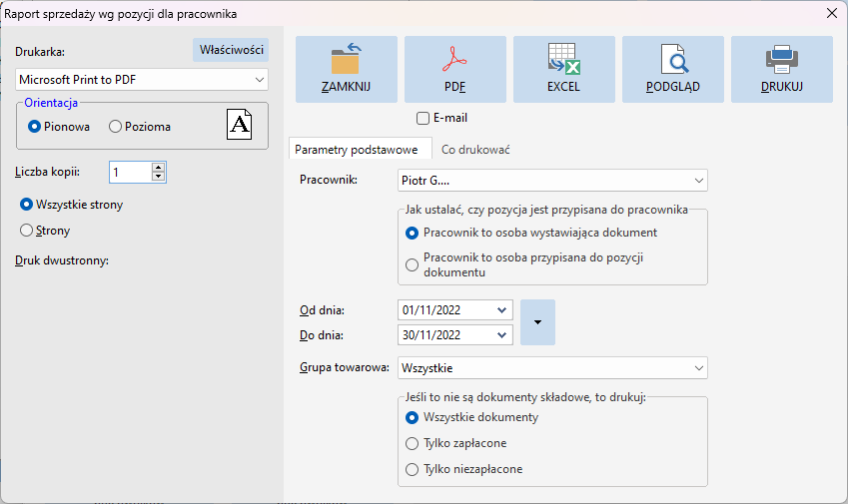Open the date range quick-select arrow button
Viewport: 848px width, 504px height.
click(x=537, y=322)
